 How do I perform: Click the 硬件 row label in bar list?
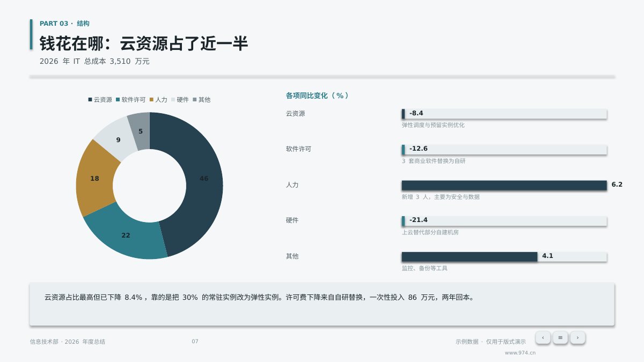(292, 220)
